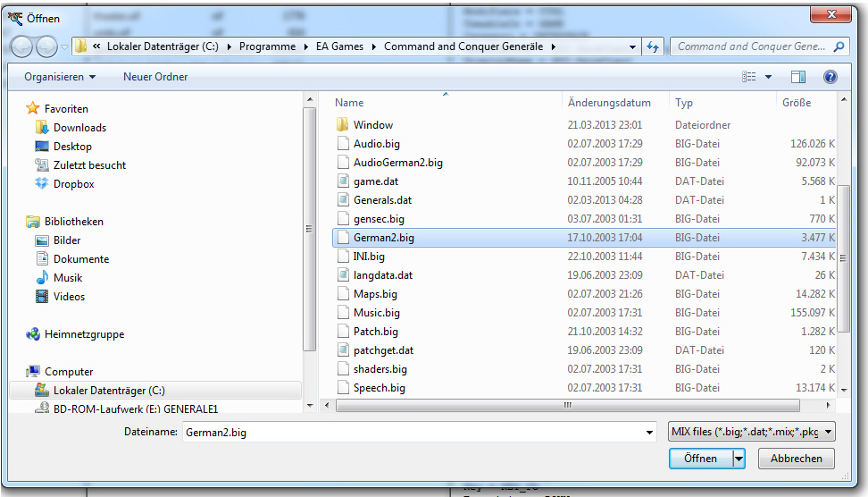Select Computer in navigation pane
This screenshot has width=868, height=497.
(69, 372)
